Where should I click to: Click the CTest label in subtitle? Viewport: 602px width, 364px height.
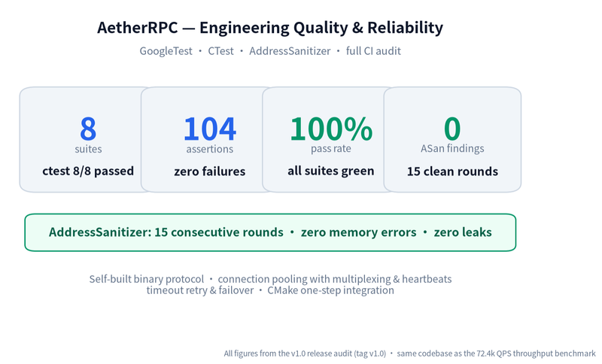tap(220, 51)
